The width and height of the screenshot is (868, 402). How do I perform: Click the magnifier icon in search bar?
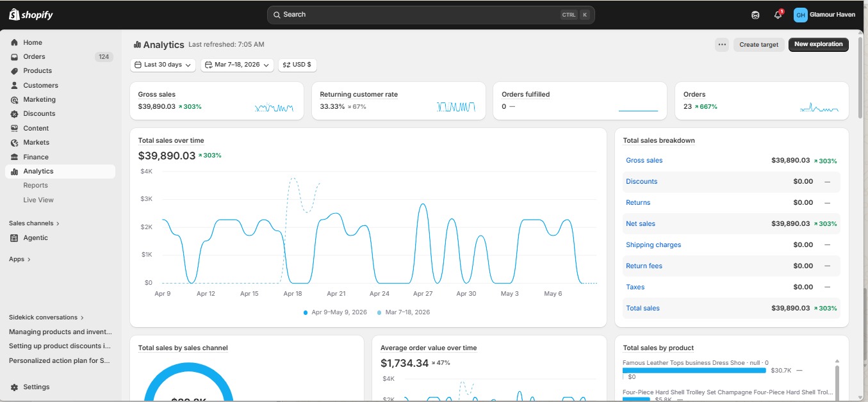tap(277, 15)
